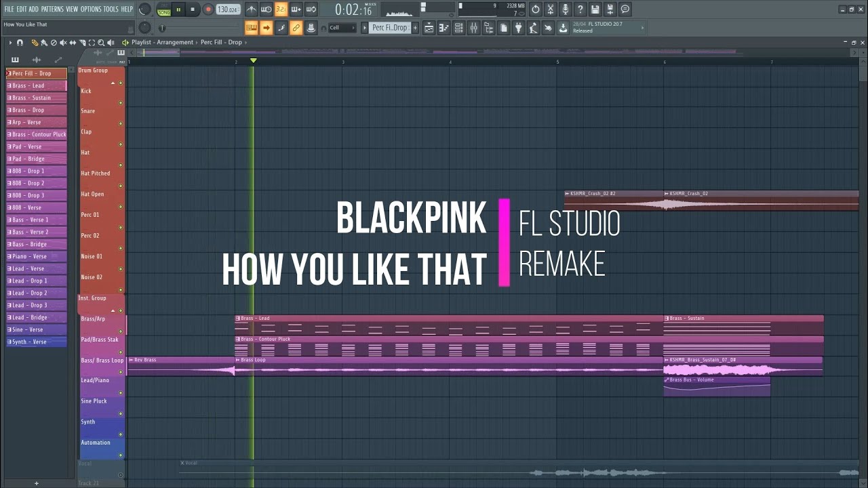
Task: Toggle the overdub blend recording icon
Action: pyautogui.click(x=296, y=9)
